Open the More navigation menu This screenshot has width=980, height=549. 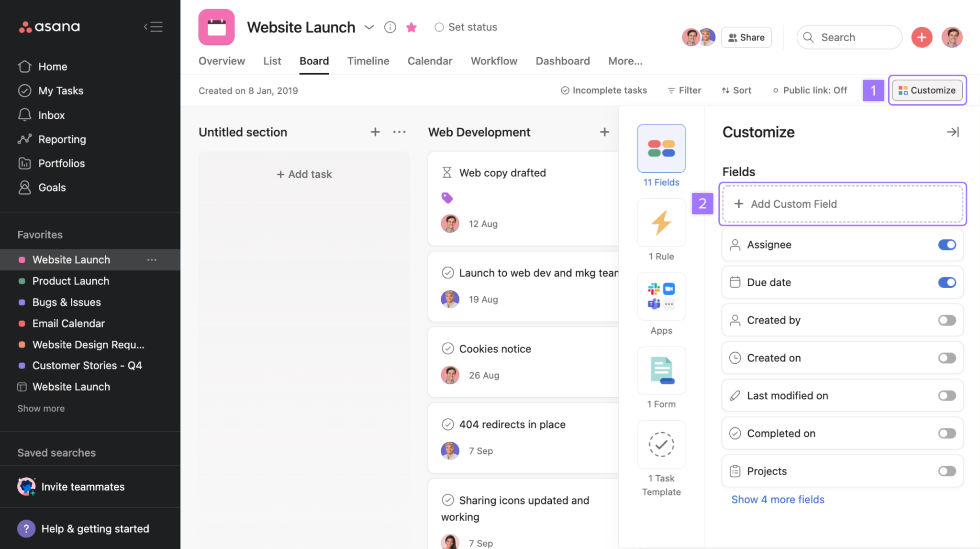tap(625, 61)
